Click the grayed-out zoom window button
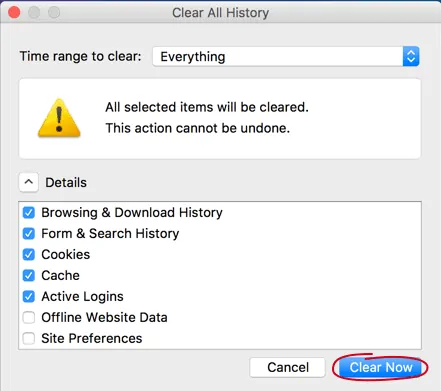Image resolution: width=441 pixels, height=391 pixels. pyautogui.click(x=54, y=12)
